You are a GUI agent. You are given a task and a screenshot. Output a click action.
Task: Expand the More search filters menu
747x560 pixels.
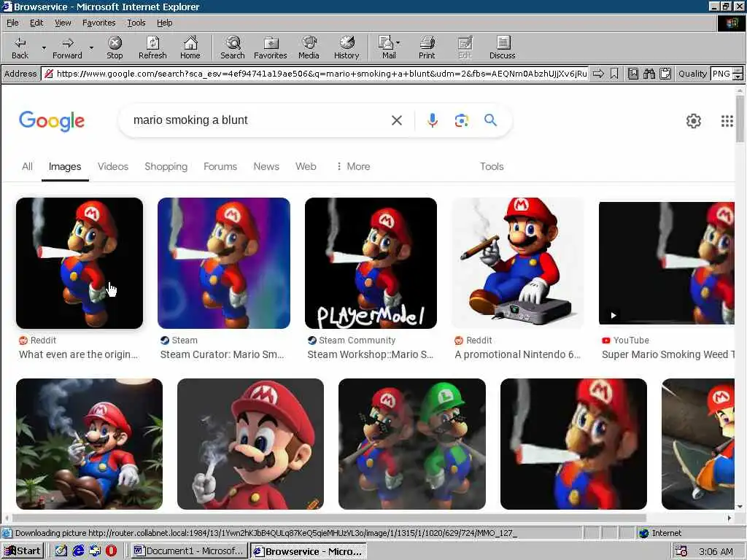coord(353,166)
